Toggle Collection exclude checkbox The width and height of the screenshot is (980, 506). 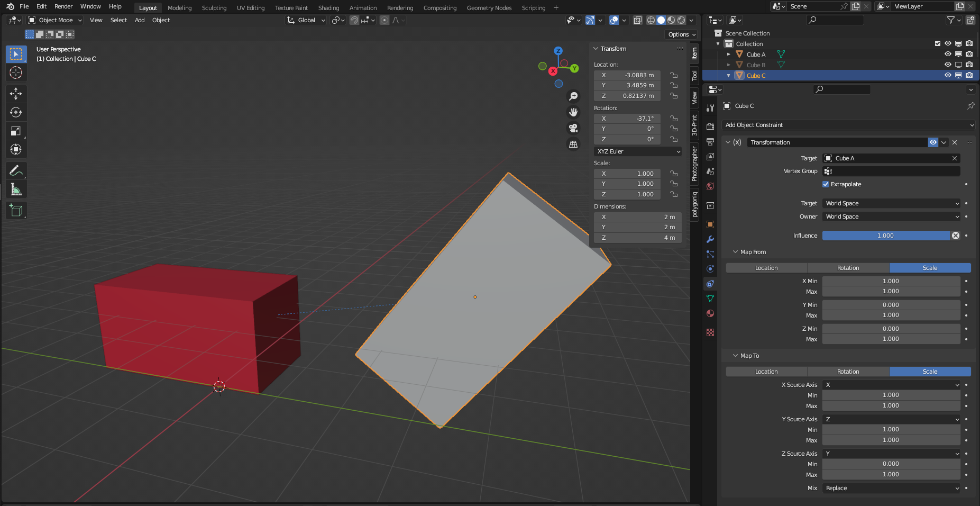pos(938,43)
